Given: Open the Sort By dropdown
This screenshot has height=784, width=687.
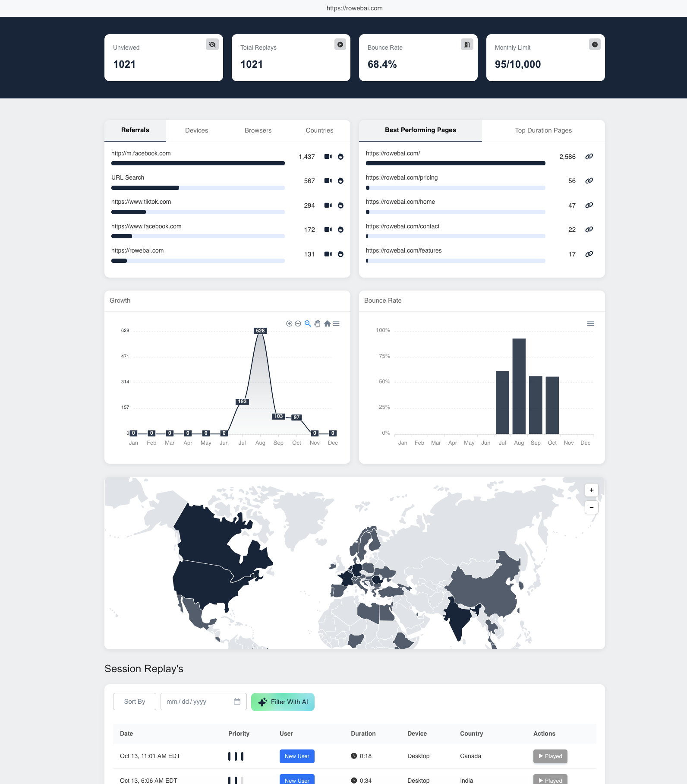Looking at the screenshot, I should [135, 702].
